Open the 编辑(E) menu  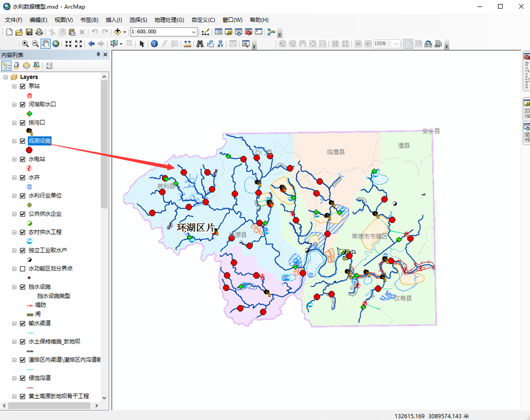tap(38, 20)
